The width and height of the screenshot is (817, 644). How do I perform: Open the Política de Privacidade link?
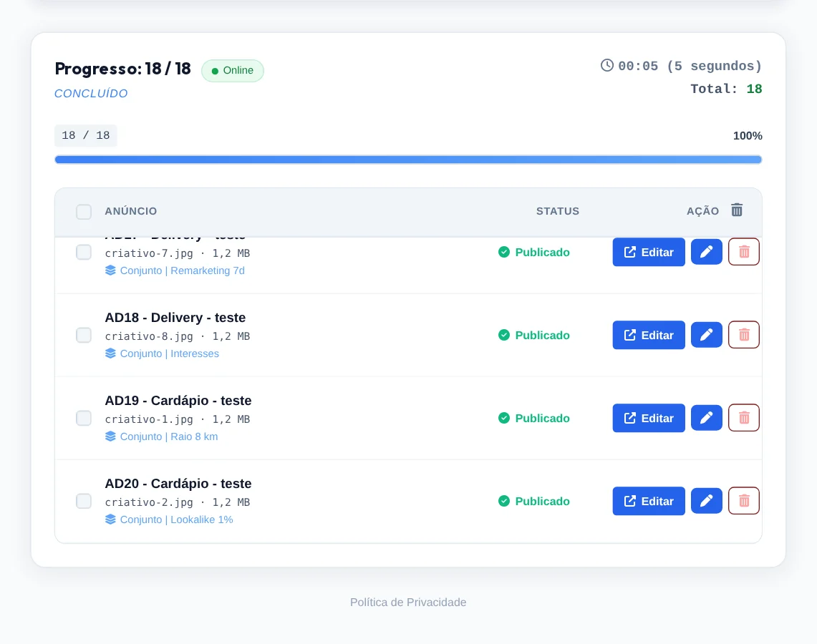coord(408,602)
